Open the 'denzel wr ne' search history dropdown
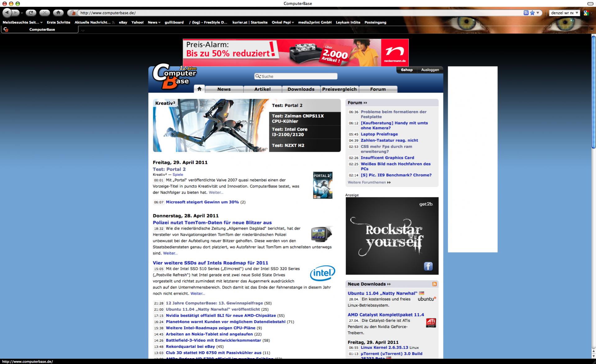 [x=577, y=13]
